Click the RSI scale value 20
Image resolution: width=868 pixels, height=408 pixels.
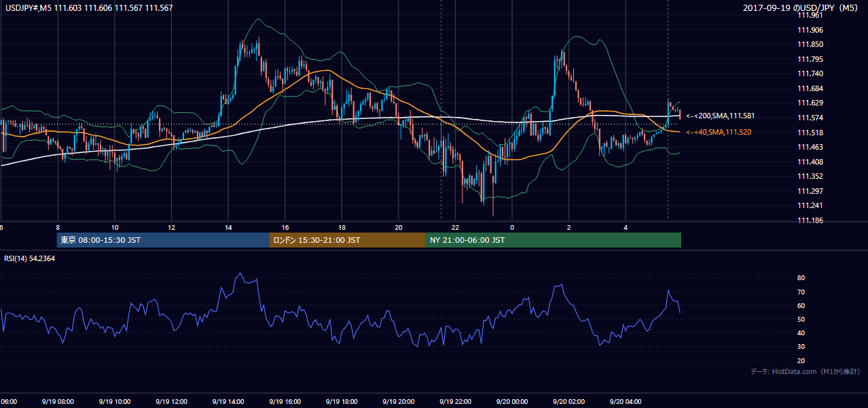(x=801, y=360)
